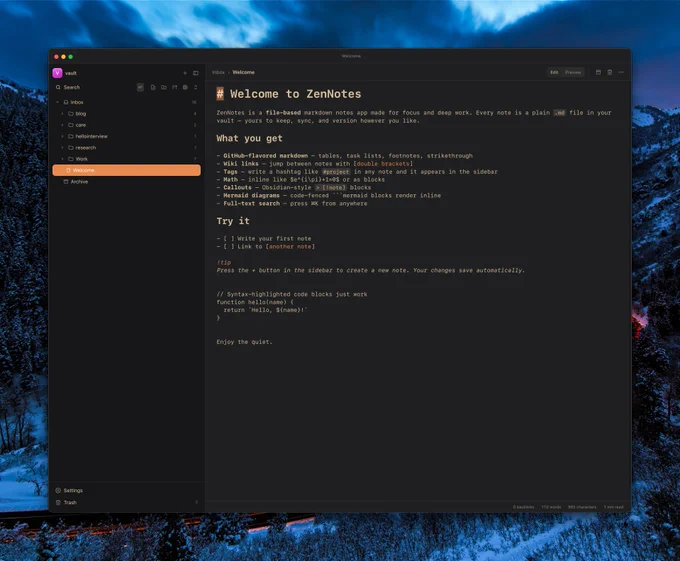Expand the hellointerview folder chevron
The width and height of the screenshot is (680, 561).
point(62,136)
